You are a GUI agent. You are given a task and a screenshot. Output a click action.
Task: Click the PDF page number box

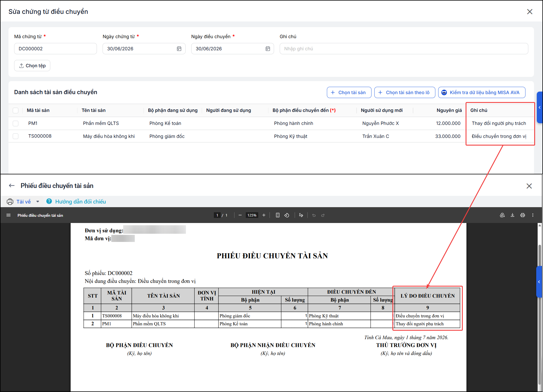pyautogui.click(x=217, y=215)
